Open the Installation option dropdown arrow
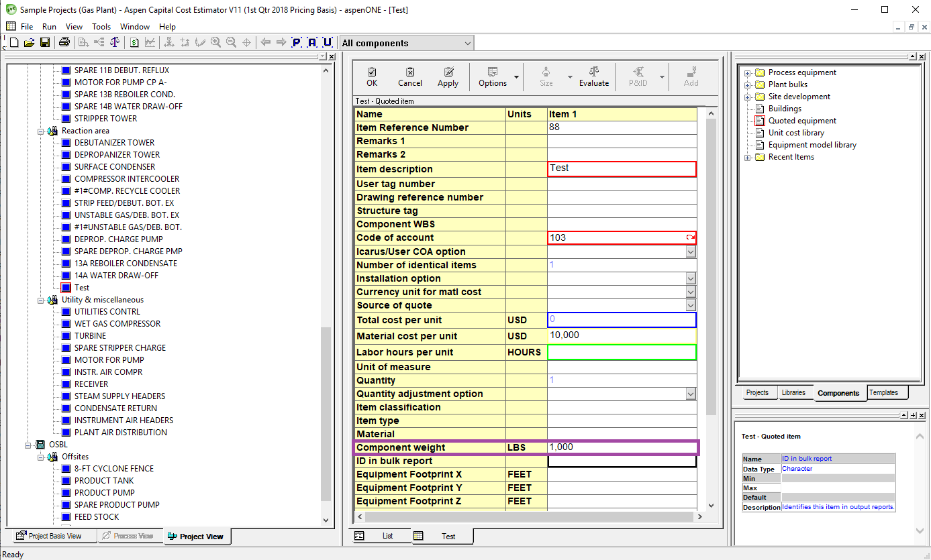 pos(691,278)
